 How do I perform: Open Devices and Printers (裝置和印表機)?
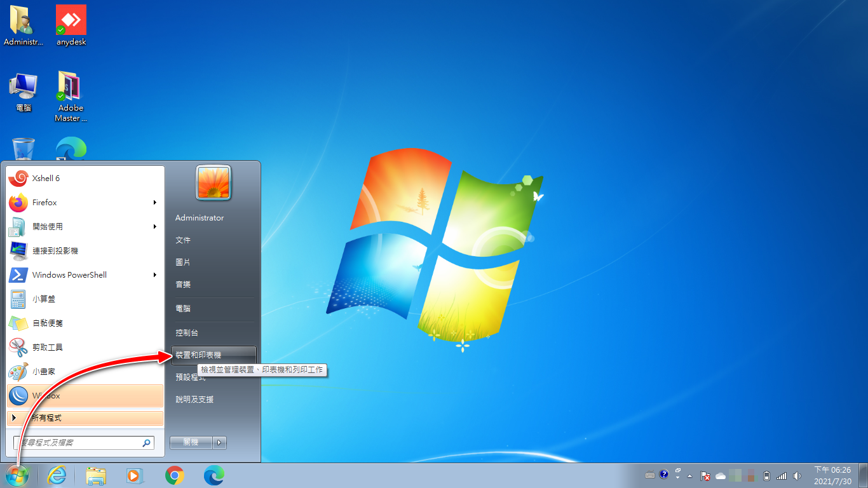198,355
